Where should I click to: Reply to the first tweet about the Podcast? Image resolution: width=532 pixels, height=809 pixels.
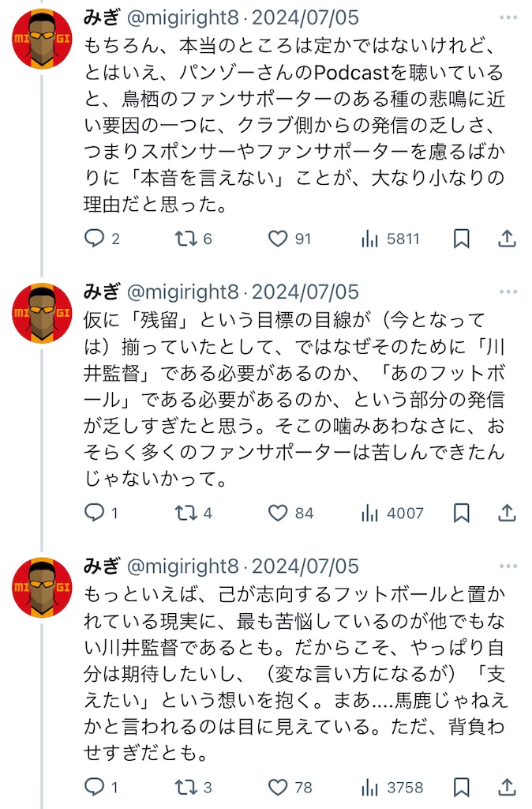[96, 239]
